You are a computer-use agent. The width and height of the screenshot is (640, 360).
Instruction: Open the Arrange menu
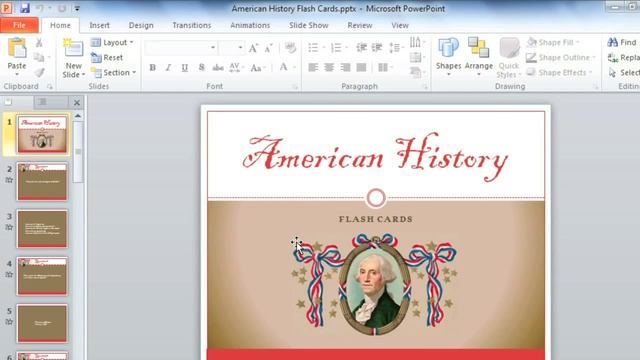[x=478, y=56]
